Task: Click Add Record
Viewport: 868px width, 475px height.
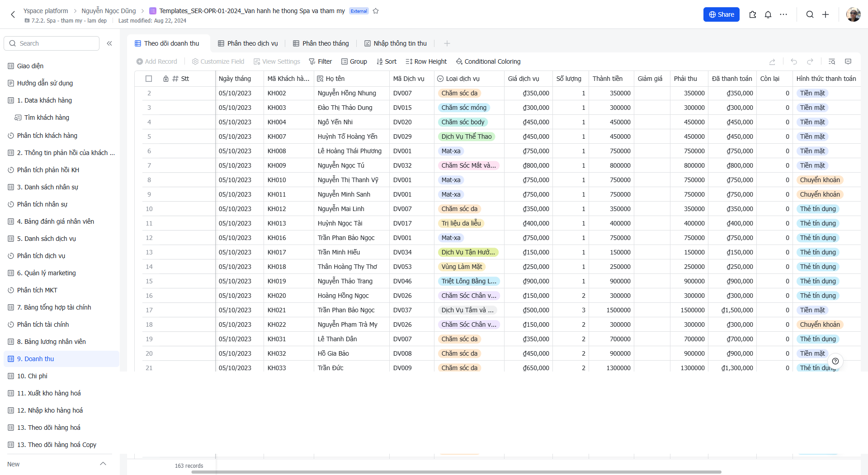Action: pos(157,61)
